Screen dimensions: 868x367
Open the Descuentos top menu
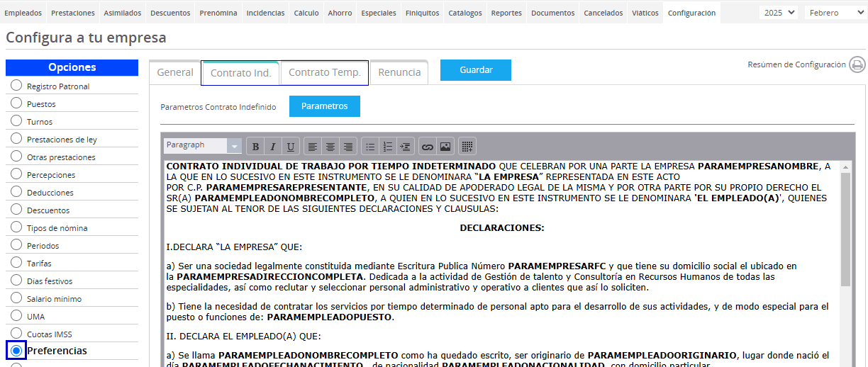coord(171,13)
